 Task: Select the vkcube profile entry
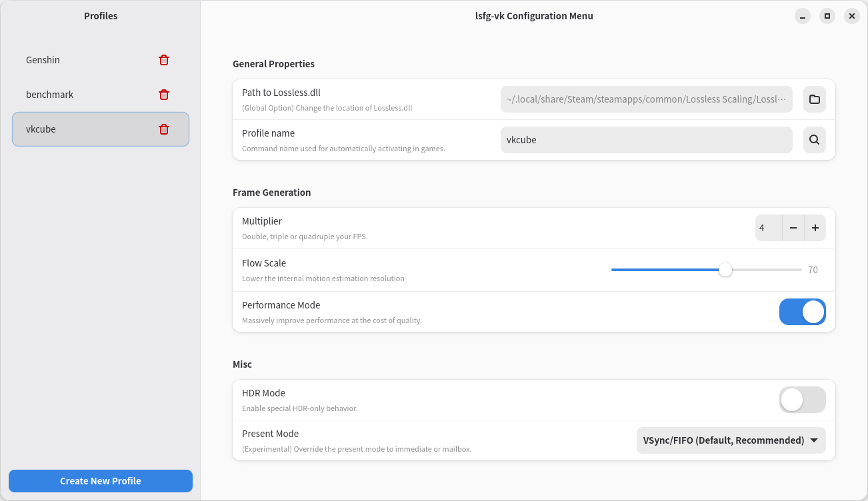point(80,129)
